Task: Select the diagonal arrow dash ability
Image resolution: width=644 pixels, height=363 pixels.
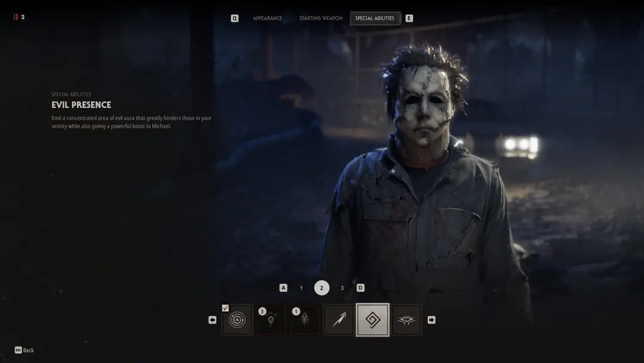Action: coord(339,320)
